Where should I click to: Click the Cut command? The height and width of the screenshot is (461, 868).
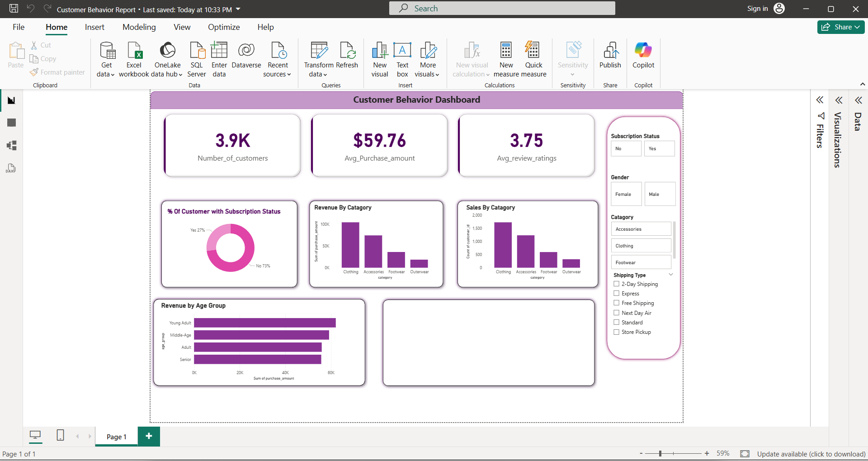41,45
